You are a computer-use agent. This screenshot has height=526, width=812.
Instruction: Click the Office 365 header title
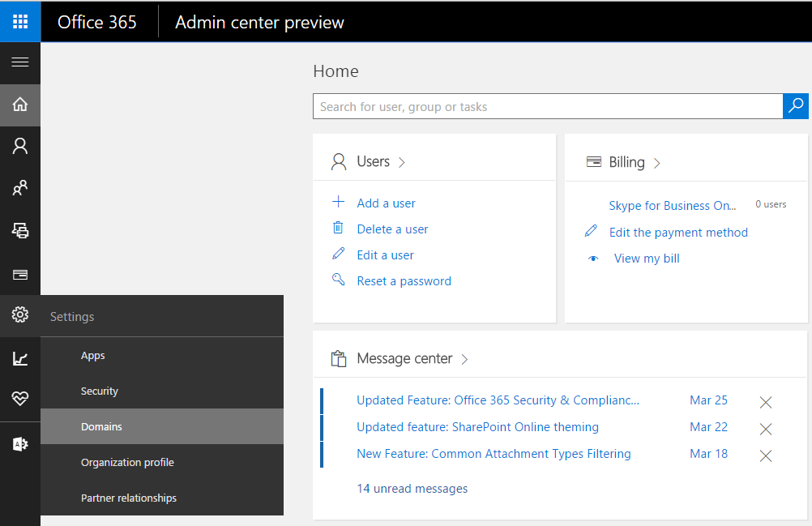96,22
